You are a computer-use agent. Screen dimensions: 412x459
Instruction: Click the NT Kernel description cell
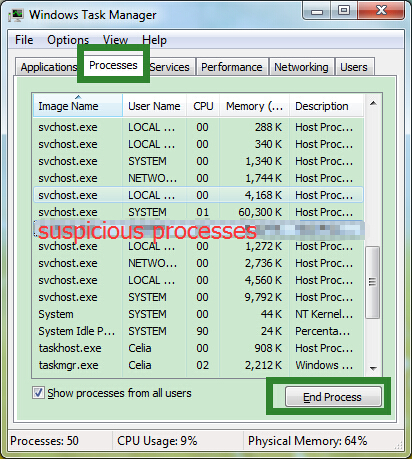point(324,314)
